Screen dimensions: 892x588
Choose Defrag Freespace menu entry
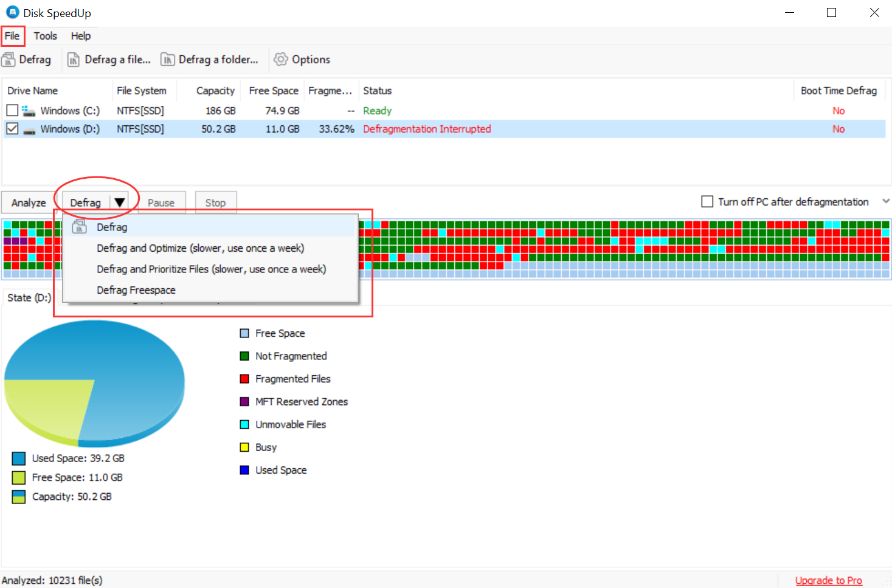[136, 290]
